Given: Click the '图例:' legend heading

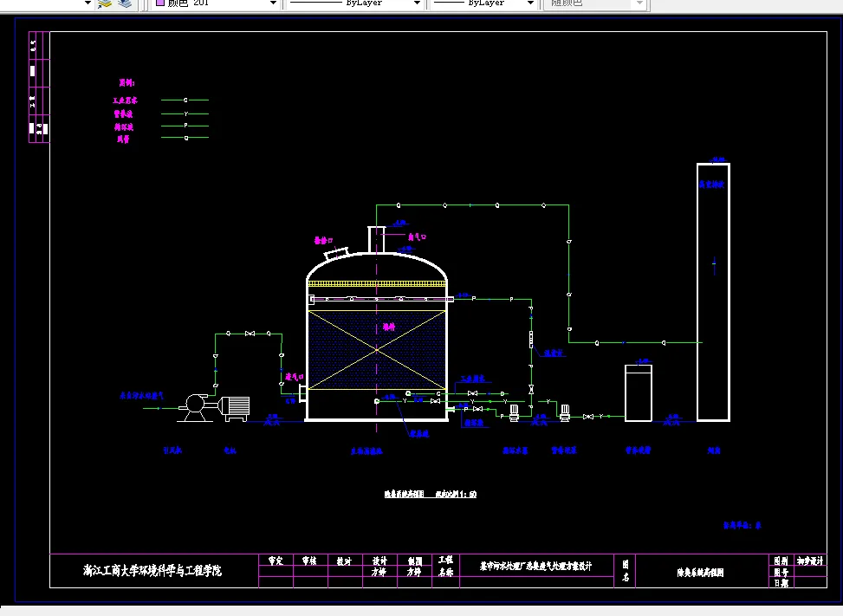Looking at the screenshot, I should (x=126, y=83).
